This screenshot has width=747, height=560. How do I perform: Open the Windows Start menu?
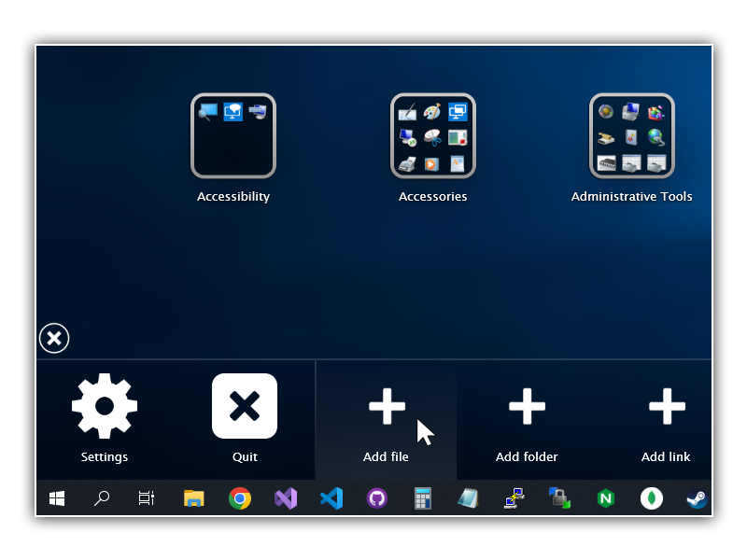[57, 498]
